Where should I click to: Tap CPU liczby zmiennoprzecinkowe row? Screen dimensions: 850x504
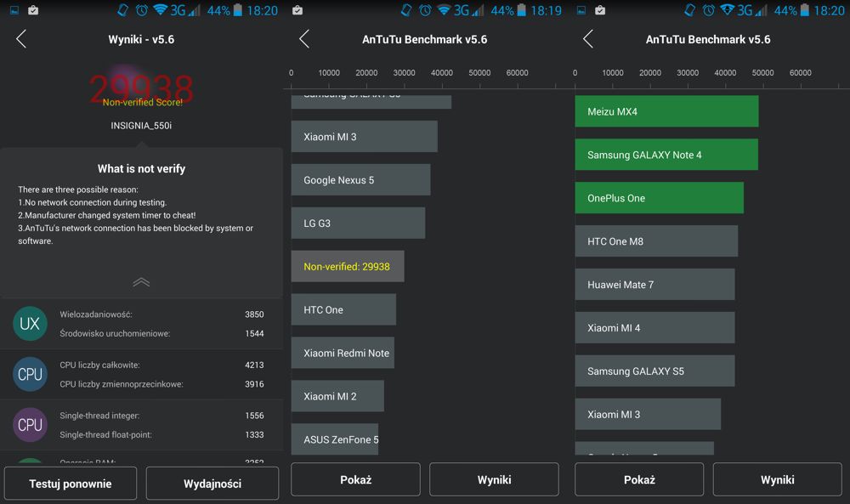tap(161, 383)
